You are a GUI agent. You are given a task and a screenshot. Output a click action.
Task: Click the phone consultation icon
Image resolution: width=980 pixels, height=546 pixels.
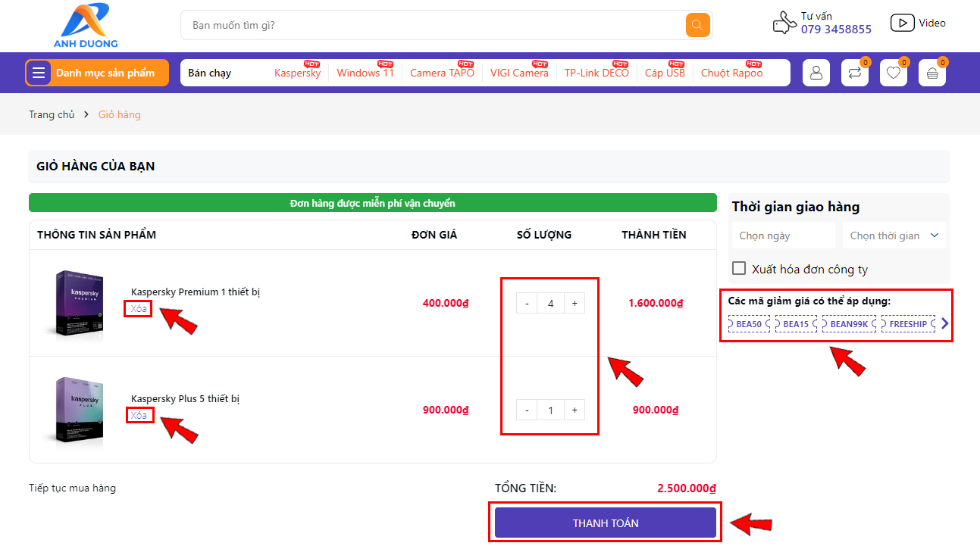point(784,23)
